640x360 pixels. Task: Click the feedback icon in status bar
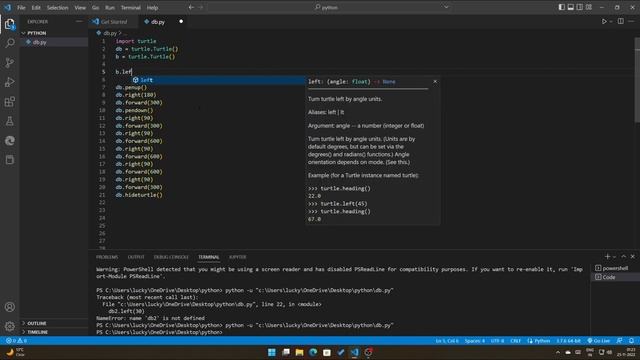point(620,340)
